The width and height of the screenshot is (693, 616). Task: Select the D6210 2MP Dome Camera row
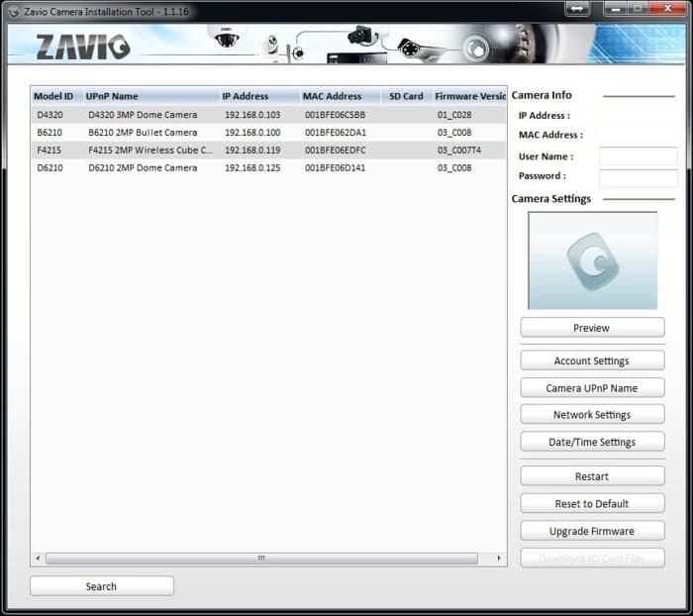(268, 168)
